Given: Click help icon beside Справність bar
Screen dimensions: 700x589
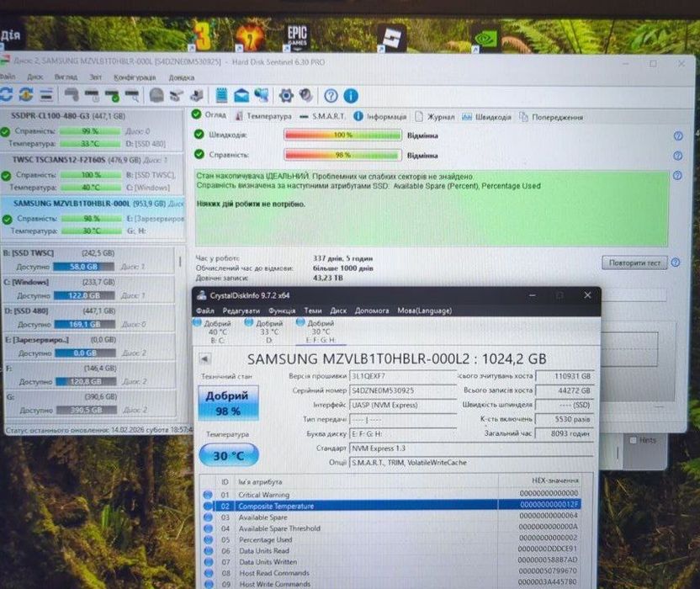Looking at the screenshot, I should point(677,156).
